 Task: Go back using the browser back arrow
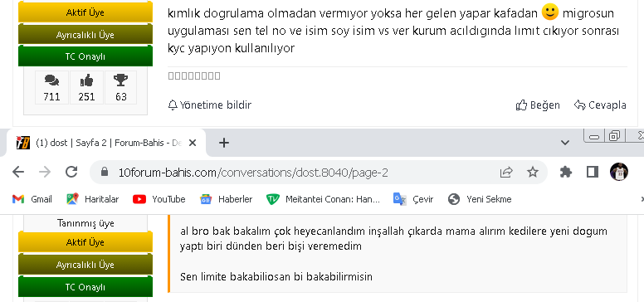pyautogui.click(x=18, y=172)
